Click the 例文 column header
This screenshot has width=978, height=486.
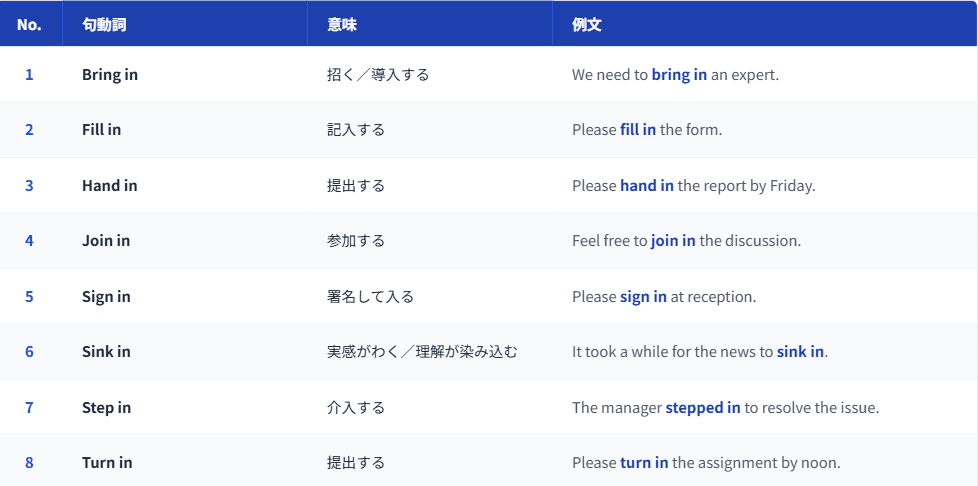click(587, 24)
